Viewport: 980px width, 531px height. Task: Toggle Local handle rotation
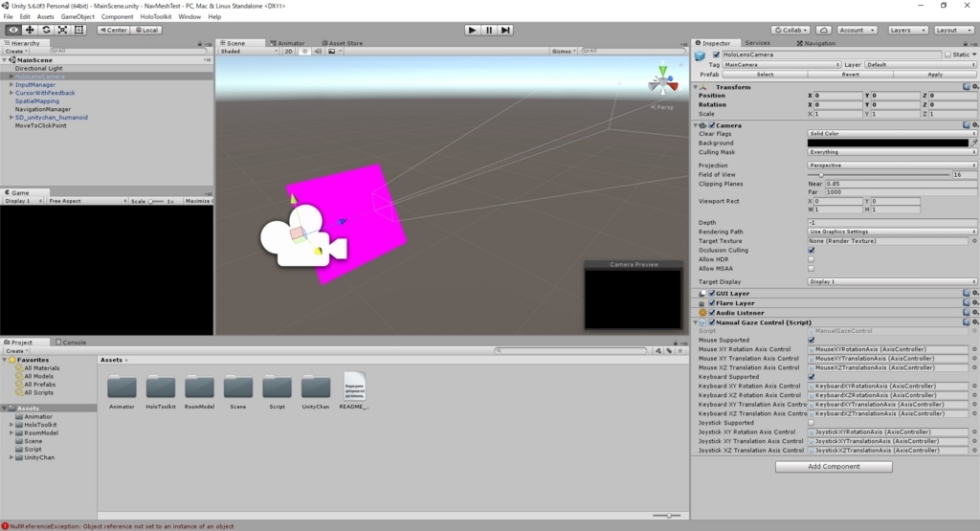pos(146,30)
